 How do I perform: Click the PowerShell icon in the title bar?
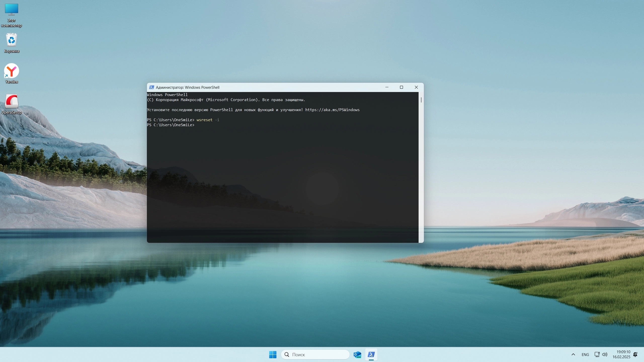(x=151, y=87)
